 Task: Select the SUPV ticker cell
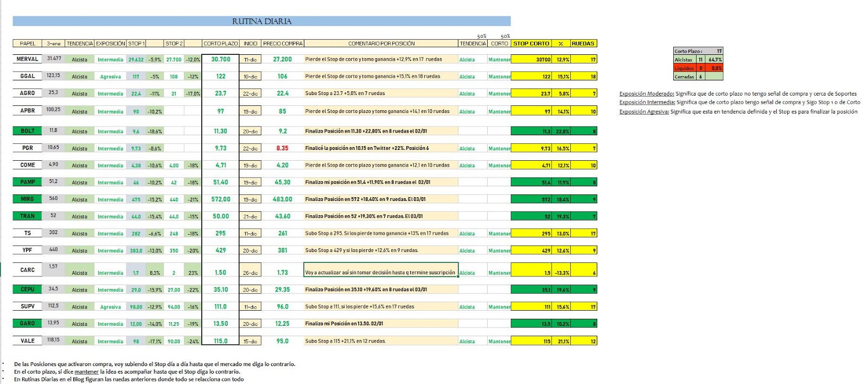click(x=28, y=306)
